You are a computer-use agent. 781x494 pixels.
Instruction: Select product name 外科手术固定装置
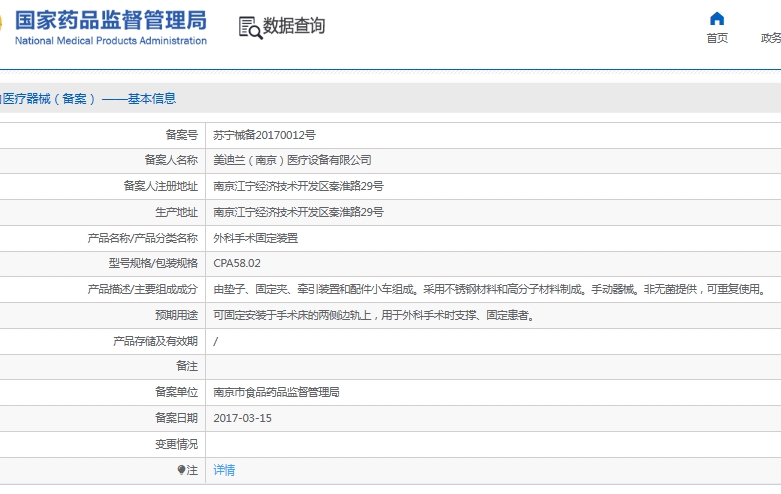coord(256,238)
